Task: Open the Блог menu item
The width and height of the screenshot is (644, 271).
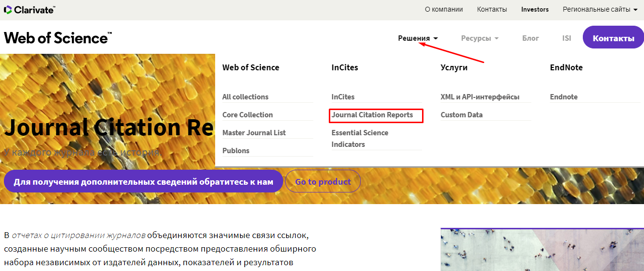Action: tap(530, 38)
